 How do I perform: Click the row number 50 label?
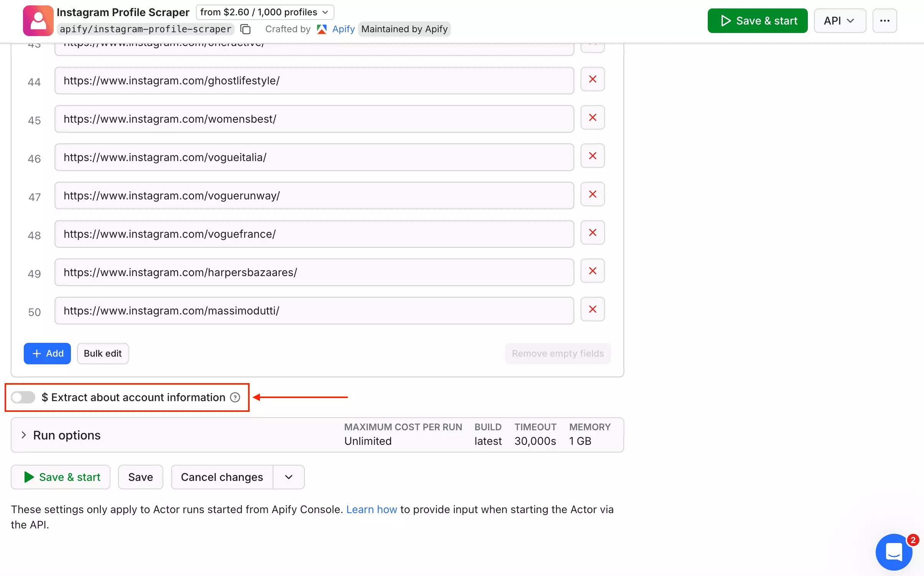pos(34,312)
